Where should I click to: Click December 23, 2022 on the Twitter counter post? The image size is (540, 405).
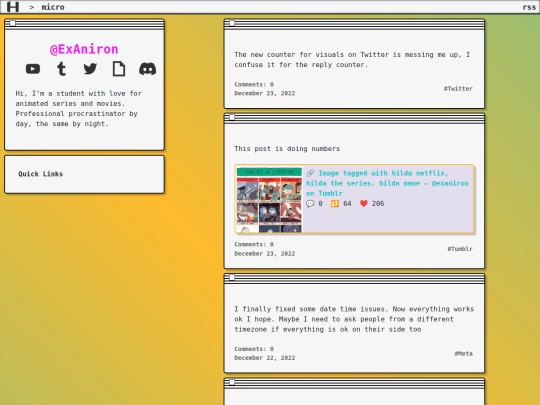coord(264,93)
